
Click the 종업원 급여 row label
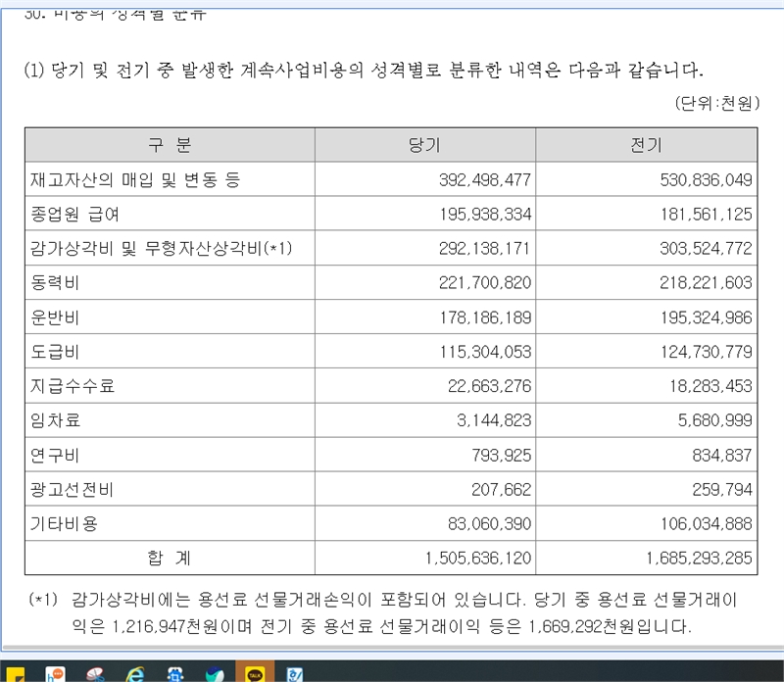coord(76,214)
